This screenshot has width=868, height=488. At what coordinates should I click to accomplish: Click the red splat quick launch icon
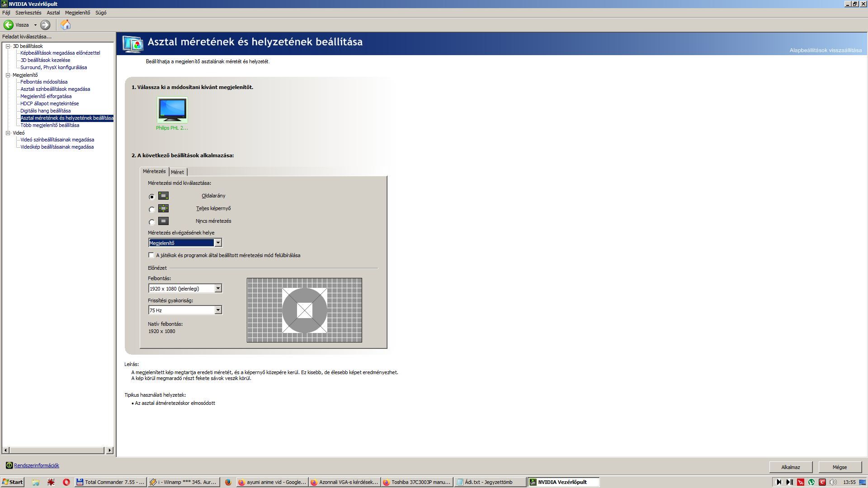(51, 482)
